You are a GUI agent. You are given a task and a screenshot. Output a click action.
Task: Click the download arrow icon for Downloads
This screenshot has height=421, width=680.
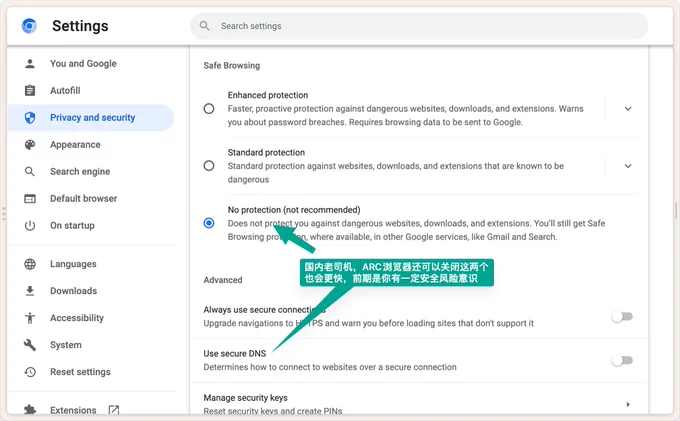pos(30,291)
